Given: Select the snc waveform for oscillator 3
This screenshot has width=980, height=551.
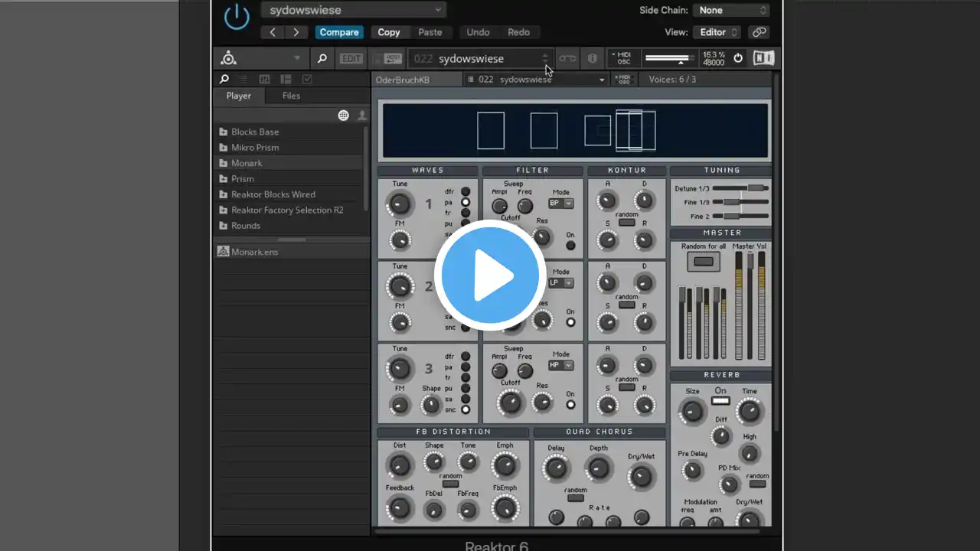Looking at the screenshot, I should click(x=465, y=410).
